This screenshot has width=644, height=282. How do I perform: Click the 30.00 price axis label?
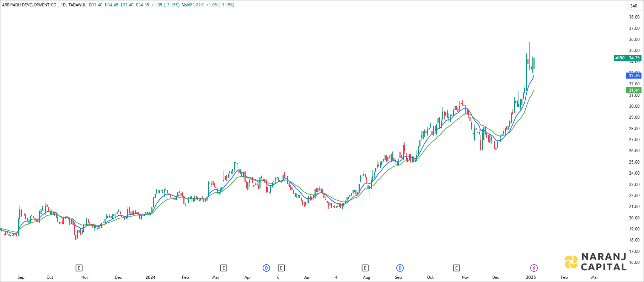click(634, 106)
